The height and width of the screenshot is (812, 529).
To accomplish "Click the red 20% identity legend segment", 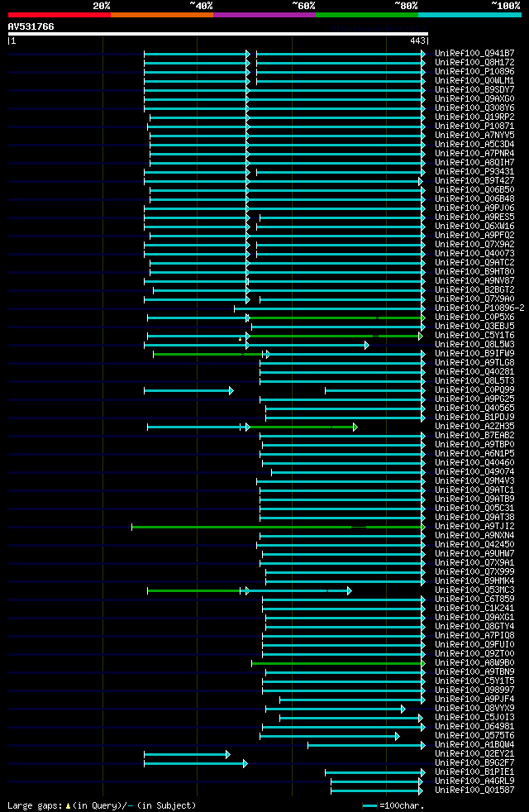I will click(x=60, y=15).
